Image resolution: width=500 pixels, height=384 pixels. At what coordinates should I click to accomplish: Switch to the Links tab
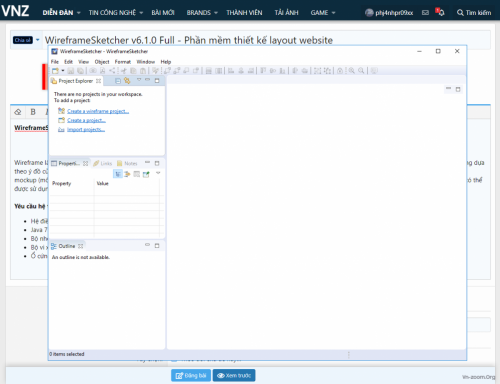point(103,163)
